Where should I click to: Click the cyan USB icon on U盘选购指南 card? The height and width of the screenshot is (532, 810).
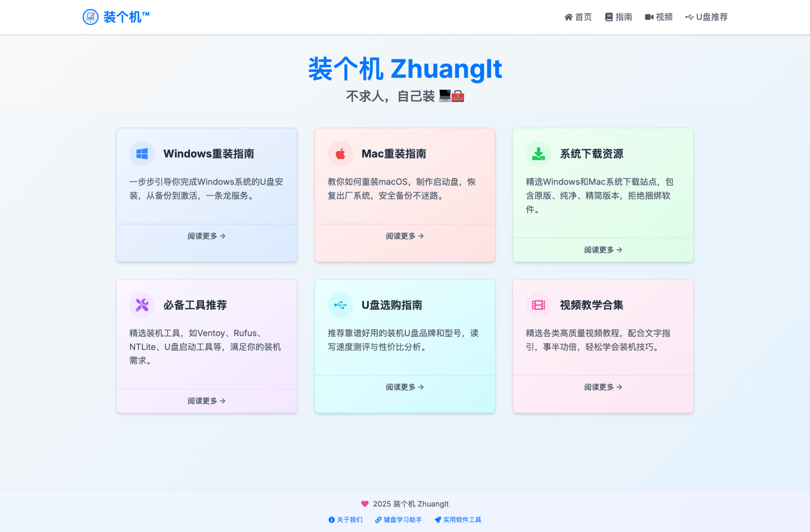coord(340,305)
